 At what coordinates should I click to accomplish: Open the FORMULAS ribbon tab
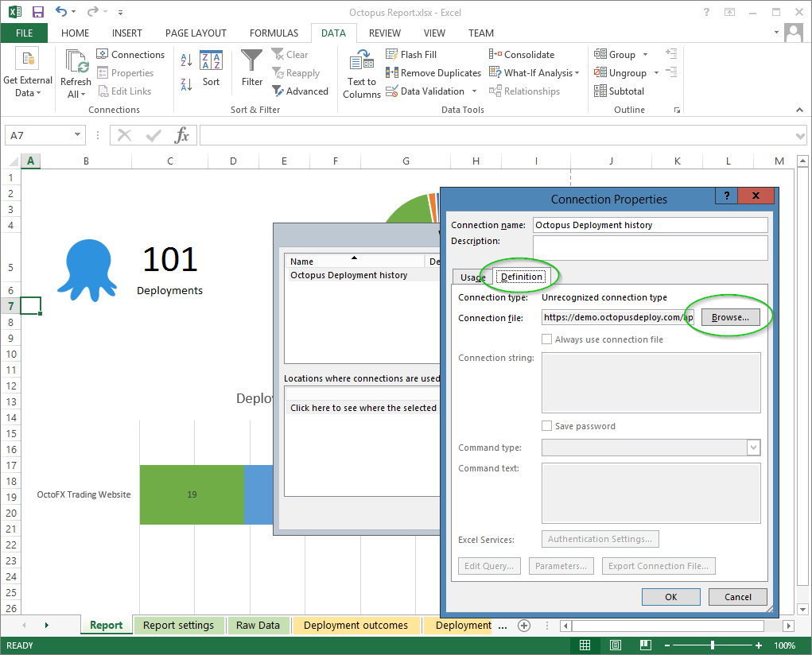point(274,33)
